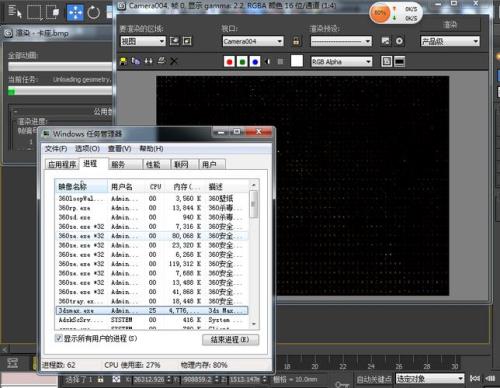Click the environment and effects icon
This screenshot has width=500, height=388.
click(399, 41)
